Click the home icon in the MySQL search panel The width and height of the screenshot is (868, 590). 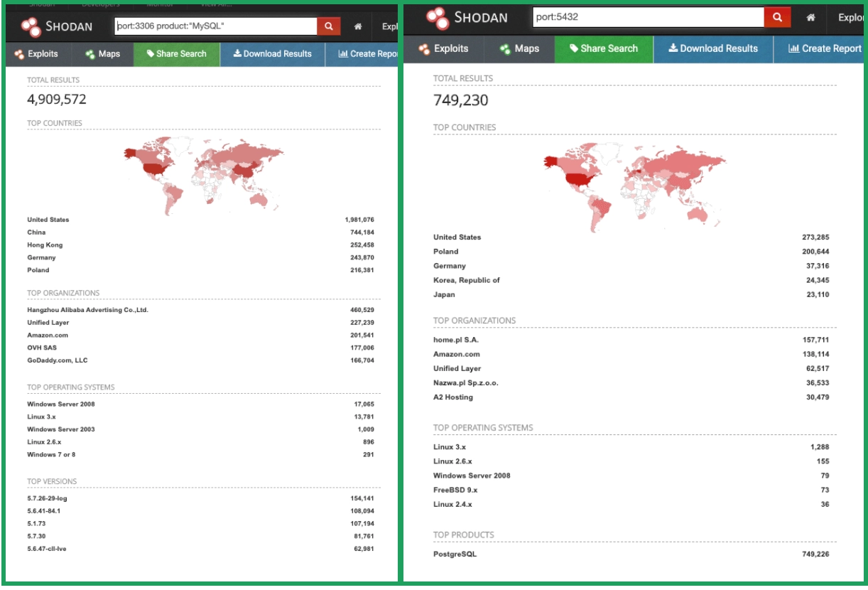[358, 26]
